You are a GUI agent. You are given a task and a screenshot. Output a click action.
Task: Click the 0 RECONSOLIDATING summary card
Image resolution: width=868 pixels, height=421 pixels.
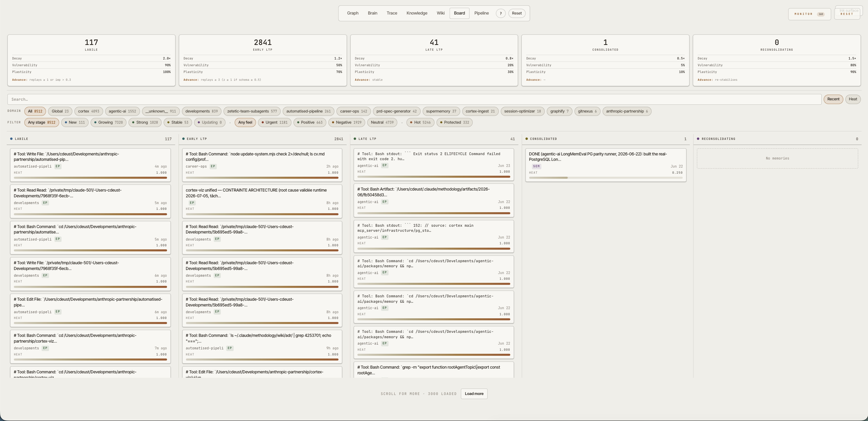click(x=777, y=60)
